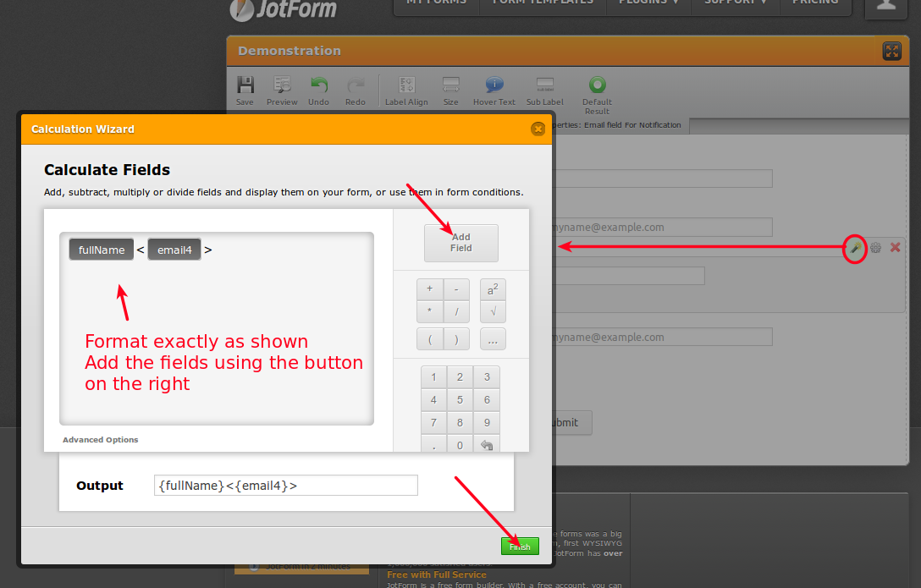Select the fullName field chip

pyautogui.click(x=102, y=250)
